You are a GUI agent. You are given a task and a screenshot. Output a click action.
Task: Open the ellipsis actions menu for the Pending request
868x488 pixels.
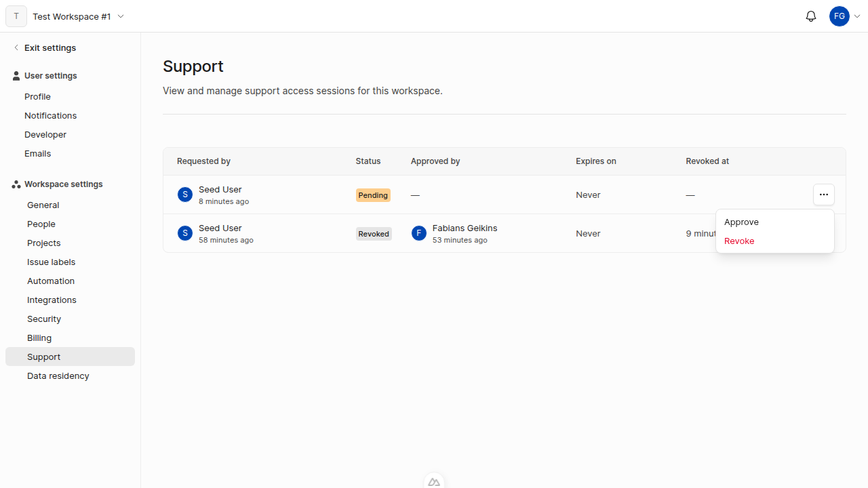pos(823,195)
